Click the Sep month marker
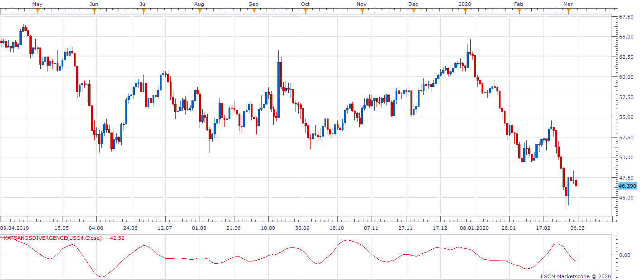644x280 pixels. click(253, 11)
